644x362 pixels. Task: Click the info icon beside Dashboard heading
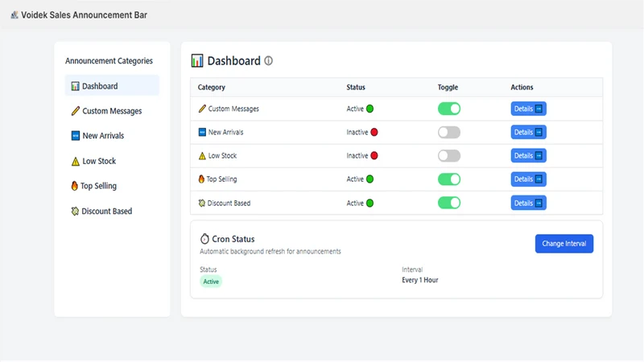click(x=268, y=61)
